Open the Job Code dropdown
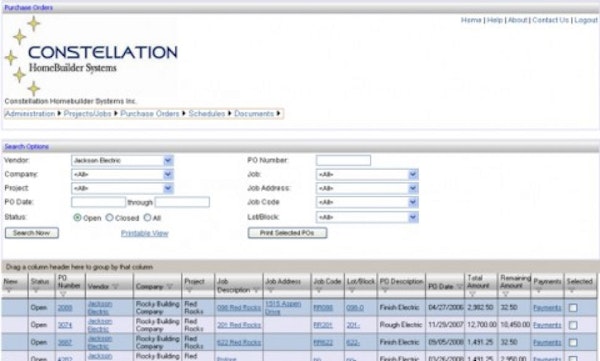Viewport: 600px width, 361px height. 367,202
